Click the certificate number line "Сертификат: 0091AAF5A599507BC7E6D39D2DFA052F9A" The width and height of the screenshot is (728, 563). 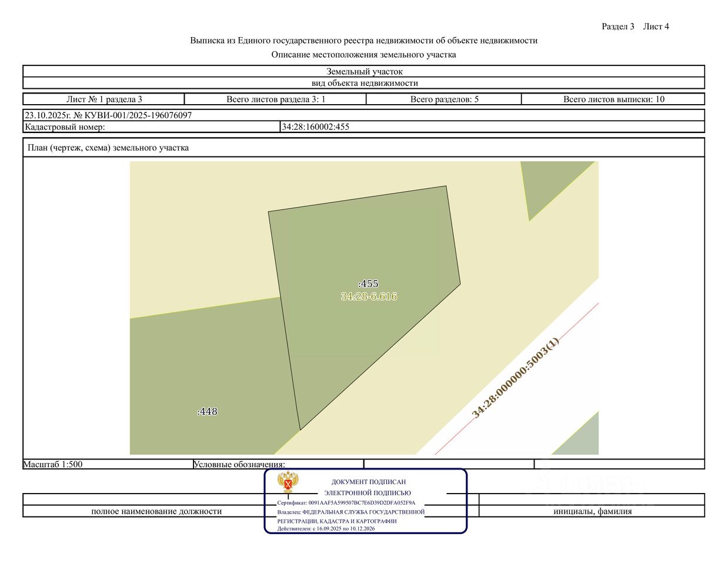pos(346,503)
